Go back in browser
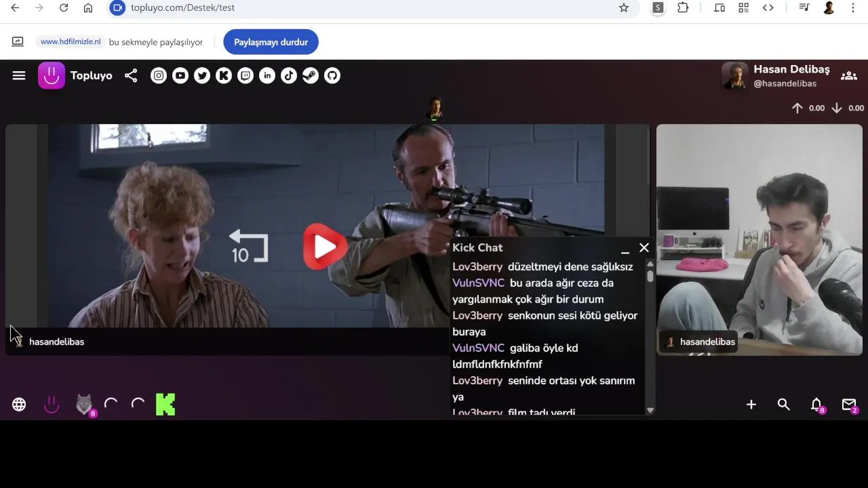 (15, 8)
